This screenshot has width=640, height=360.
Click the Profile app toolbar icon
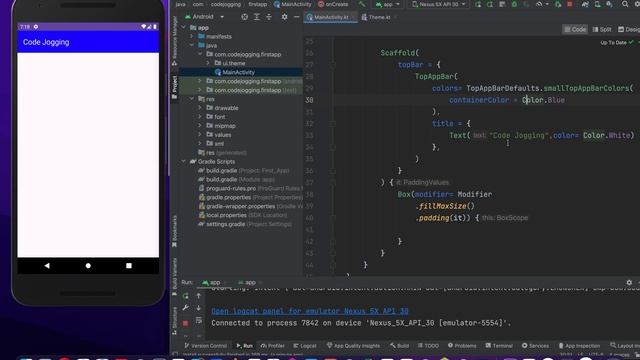click(540, 4)
